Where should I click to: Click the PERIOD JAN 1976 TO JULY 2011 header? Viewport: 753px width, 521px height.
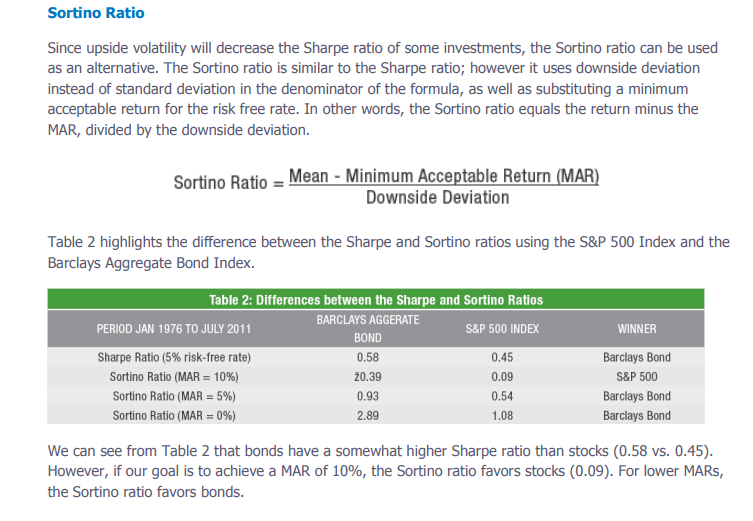tap(174, 328)
